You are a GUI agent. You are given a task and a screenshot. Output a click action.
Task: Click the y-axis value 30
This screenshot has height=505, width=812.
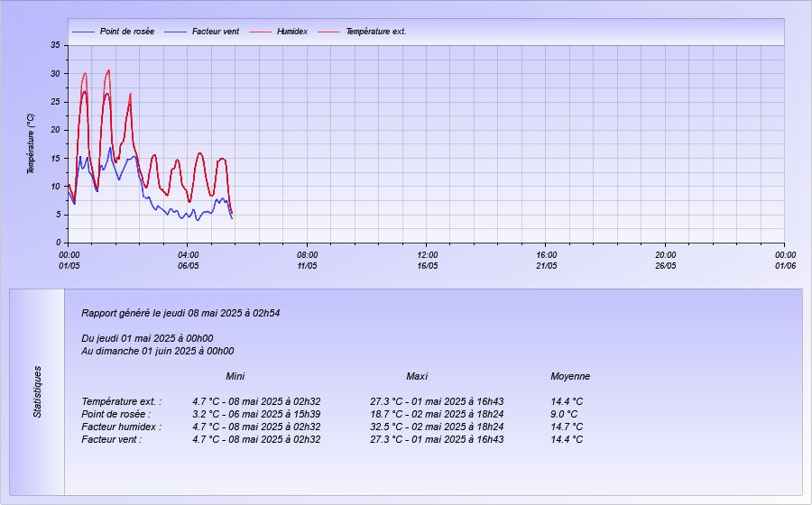pos(55,73)
